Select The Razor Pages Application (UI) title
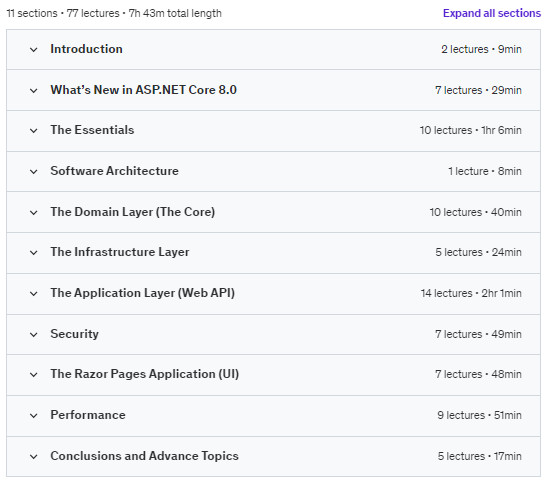Screen dimensions: 545x489 point(145,374)
